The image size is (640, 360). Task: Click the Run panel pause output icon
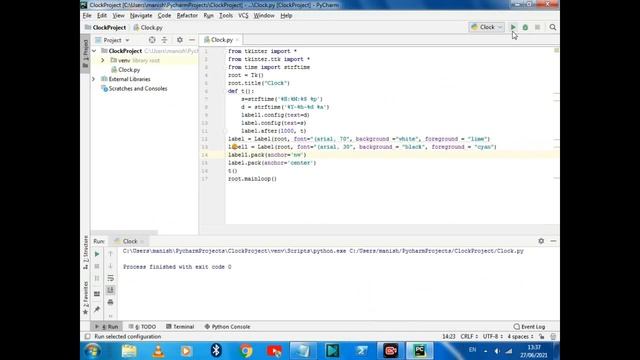(97, 278)
